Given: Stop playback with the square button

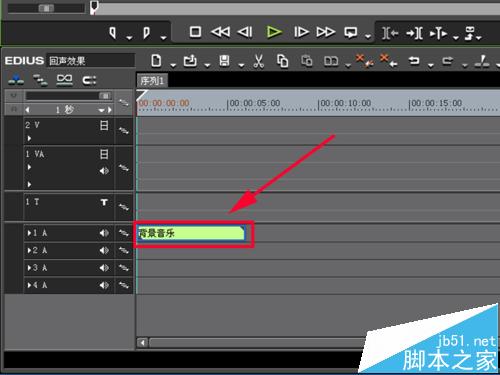Looking at the screenshot, I should click(195, 32).
